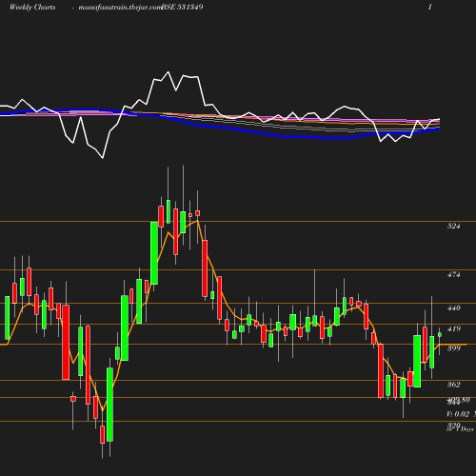Viewport: 476px width, 476px height.
Task: Click the "Weekly Charts" title text
Action: (x=32, y=8)
